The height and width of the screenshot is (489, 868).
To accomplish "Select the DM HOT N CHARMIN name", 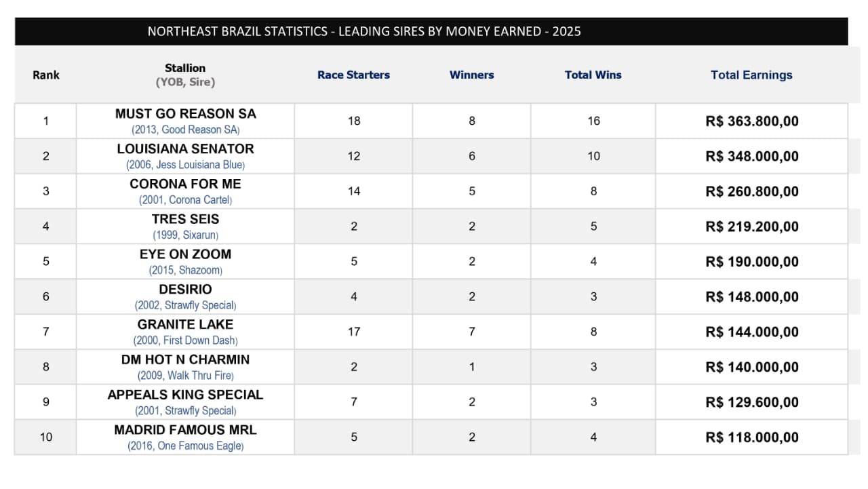I will click(x=185, y=359).
